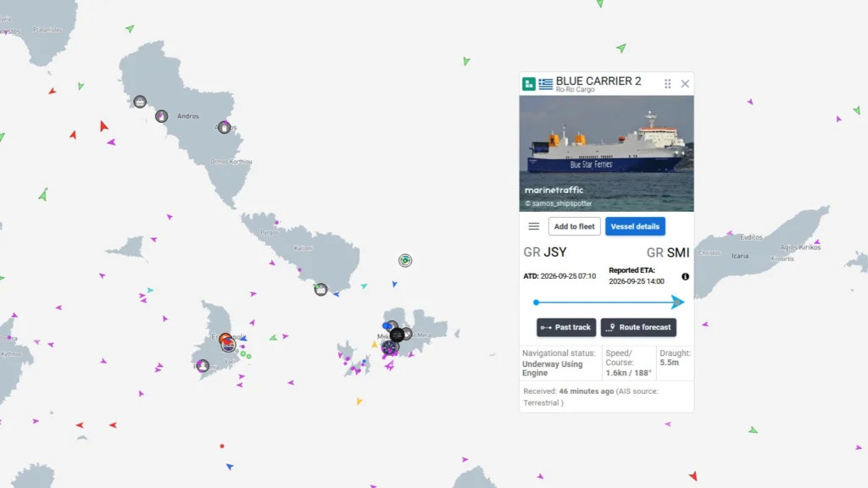Click the port marker on southern Tinos coast
The image size is (868, 488).
pos(320,290)
